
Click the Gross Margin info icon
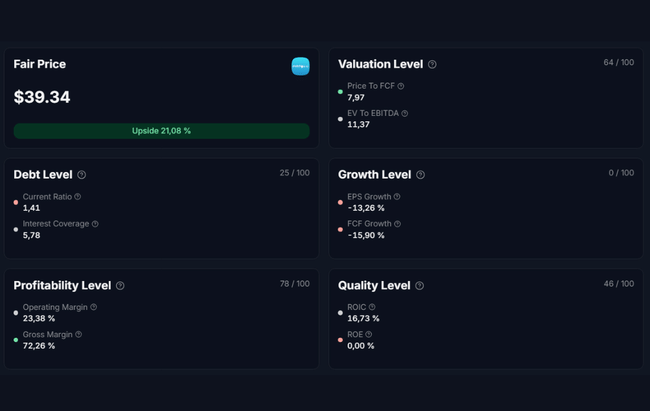pyautogui.click(x=79, y=335)
